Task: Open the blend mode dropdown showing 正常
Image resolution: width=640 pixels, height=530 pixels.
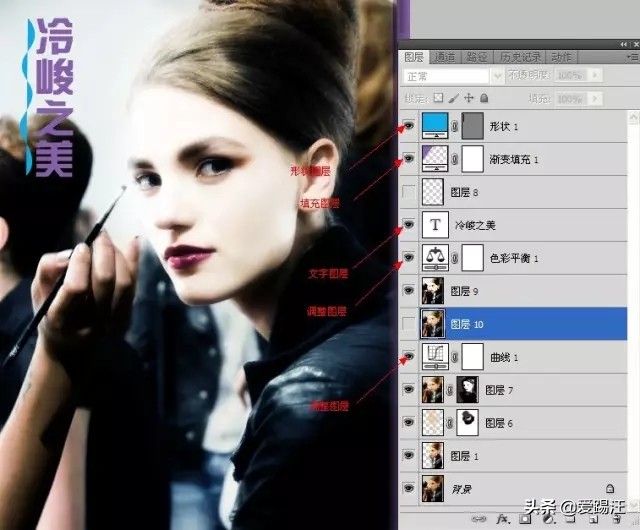Action: [x=447, y=76]
